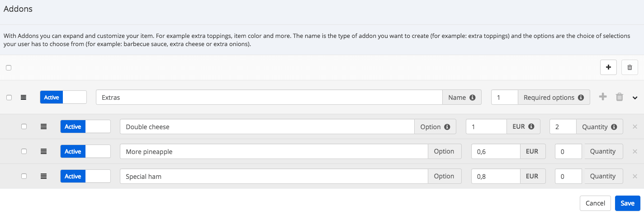This screenshot has height=215, width=644.
Task: Click the info icon beside Name label
Action: pos(473,98)
